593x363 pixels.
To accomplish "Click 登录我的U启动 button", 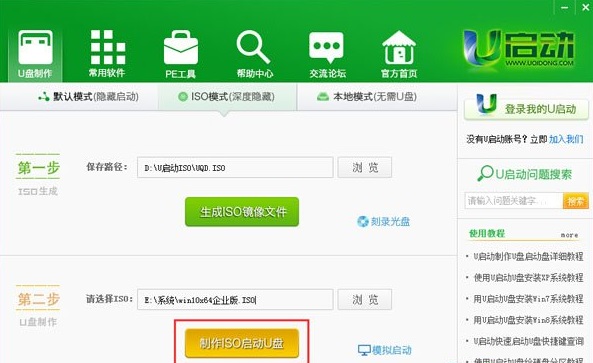I will tap(526, 109).
